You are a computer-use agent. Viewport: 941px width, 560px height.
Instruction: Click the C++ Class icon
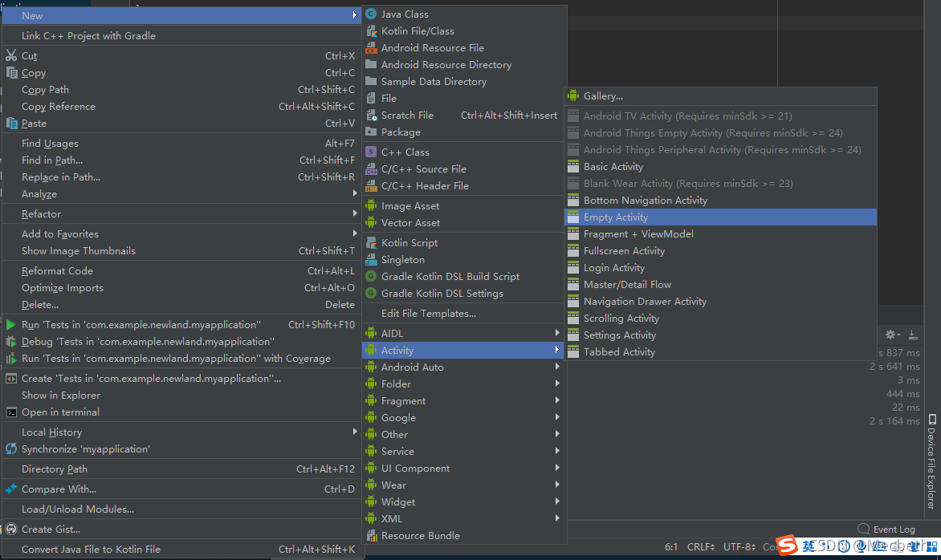(372, 152)
